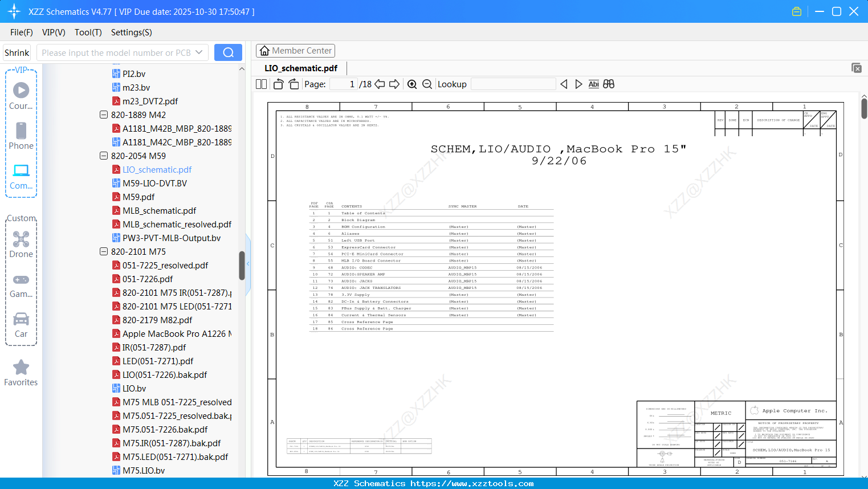Rotate the page clockwise
The height and width of the screenshot is (489, 868).
coord(294,84)
